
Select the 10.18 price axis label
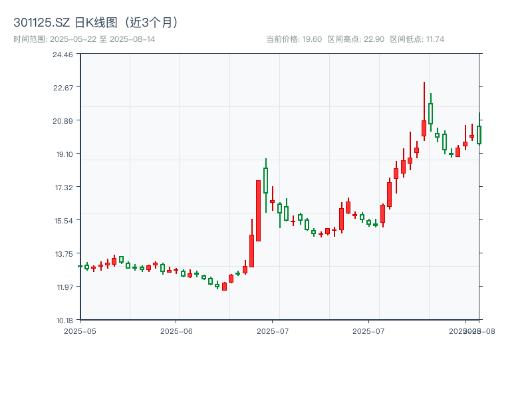(65, 320)
